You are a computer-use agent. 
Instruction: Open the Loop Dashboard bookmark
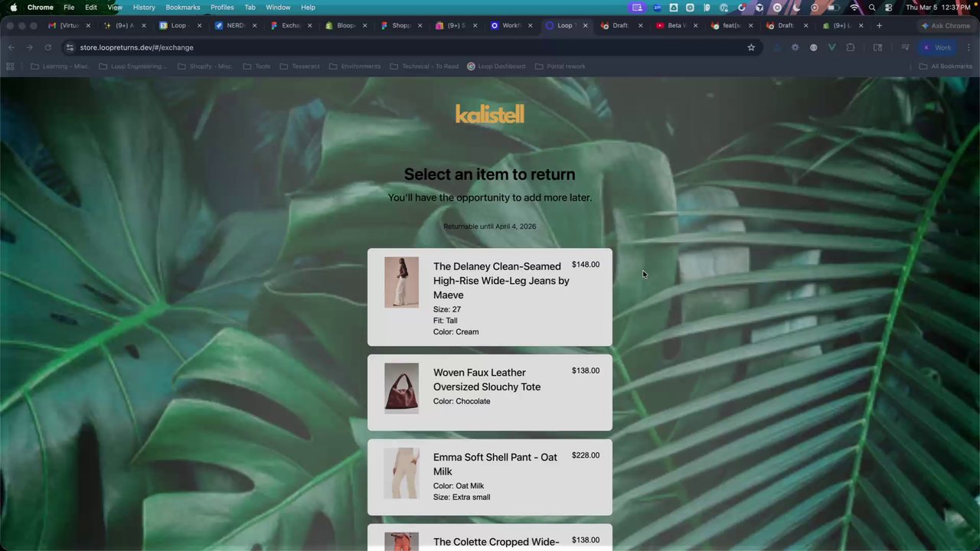click(x=496, y=67)
